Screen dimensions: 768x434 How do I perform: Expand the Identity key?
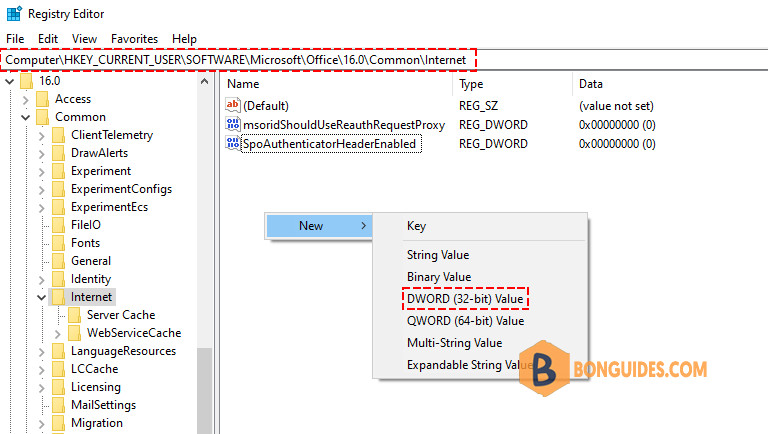42,280
